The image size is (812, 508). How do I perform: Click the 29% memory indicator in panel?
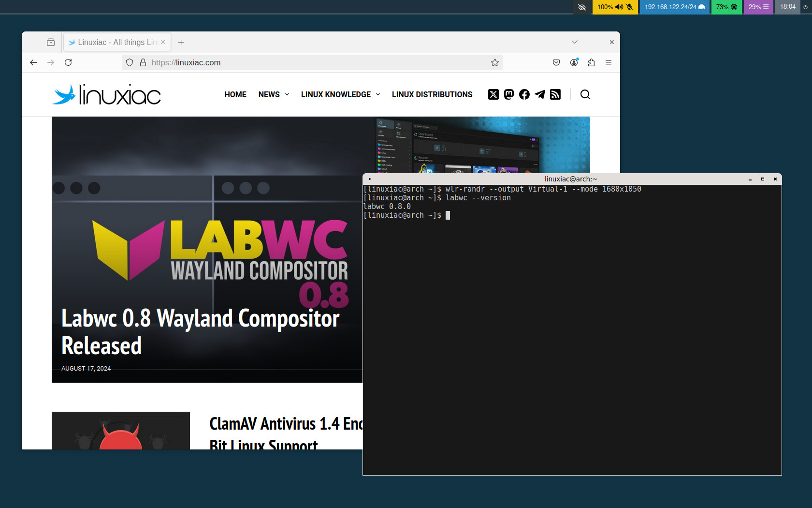click(758, 7)
